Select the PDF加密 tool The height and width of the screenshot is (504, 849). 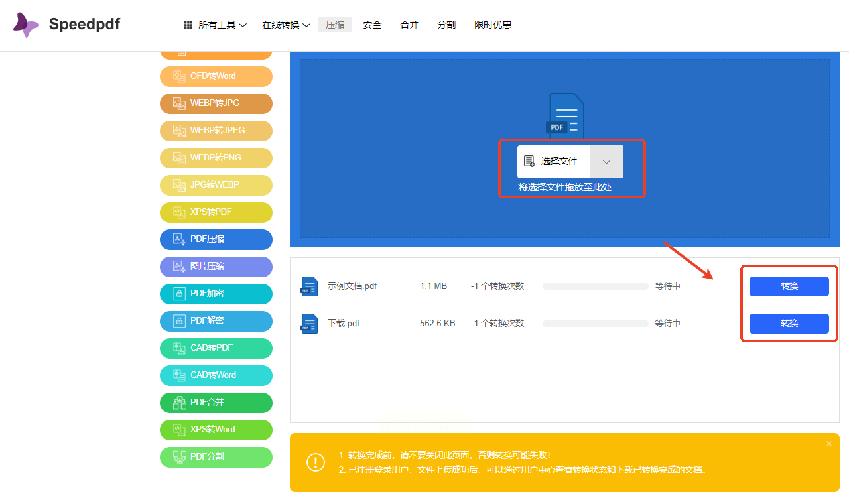click(216, 294)
